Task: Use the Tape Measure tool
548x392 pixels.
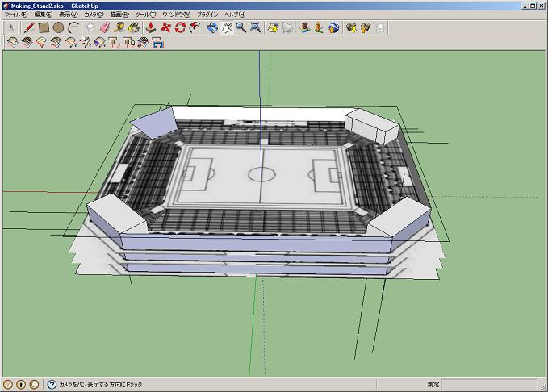Action: [x=119, y=27]
